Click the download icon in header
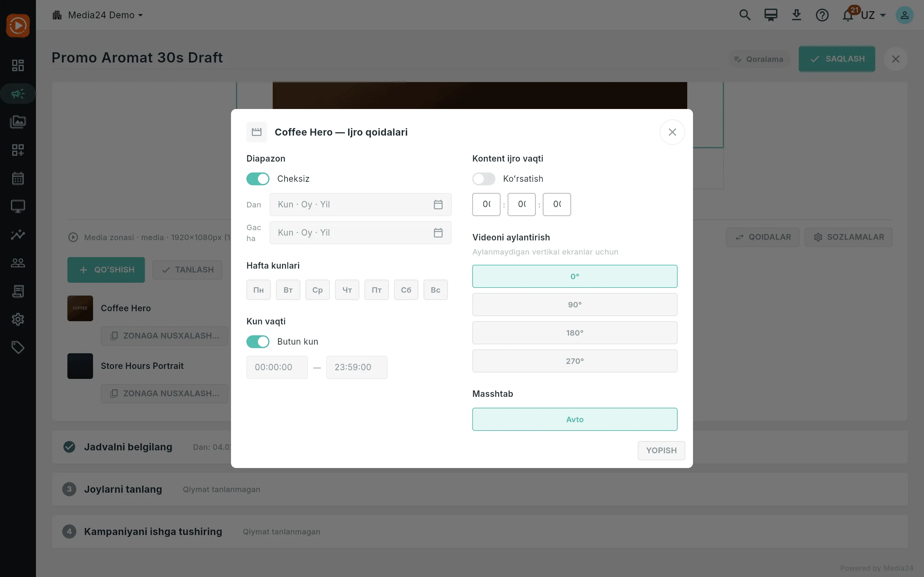The height and width of the screenshot is (577, 924). tap(796, 15)
